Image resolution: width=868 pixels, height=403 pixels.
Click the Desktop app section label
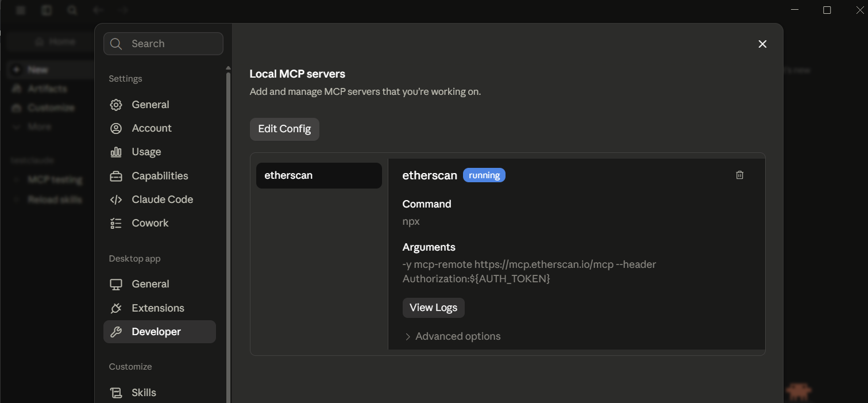(134, 259)
